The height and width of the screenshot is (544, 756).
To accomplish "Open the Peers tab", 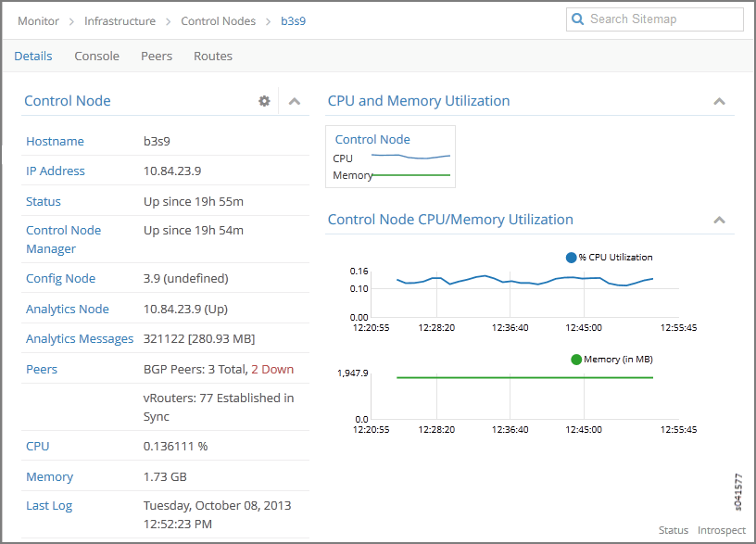I will tap(157, 57).
